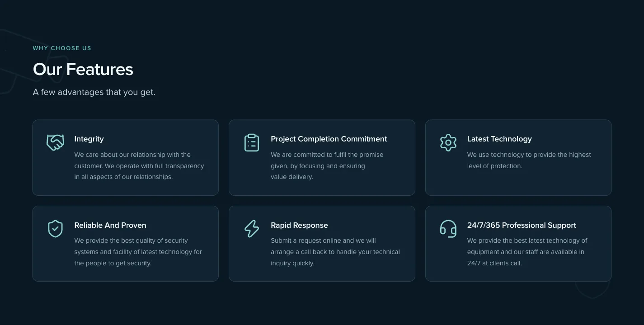Click the 'We care about our relationship' description

[x=139, y=166]
